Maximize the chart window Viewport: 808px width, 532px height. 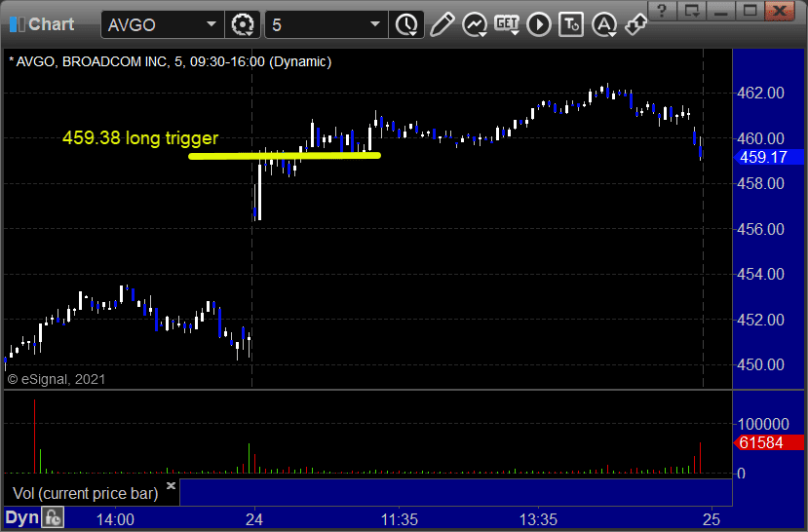pos(750,11)
